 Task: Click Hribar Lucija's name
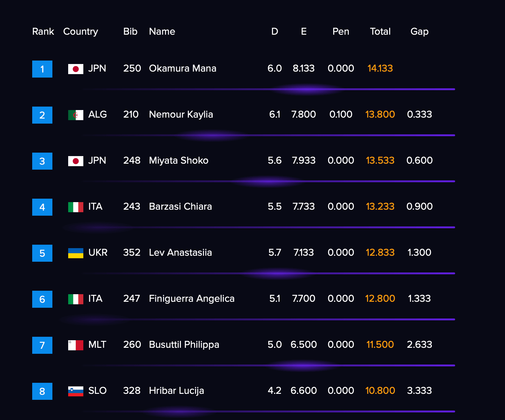[176, 391]
